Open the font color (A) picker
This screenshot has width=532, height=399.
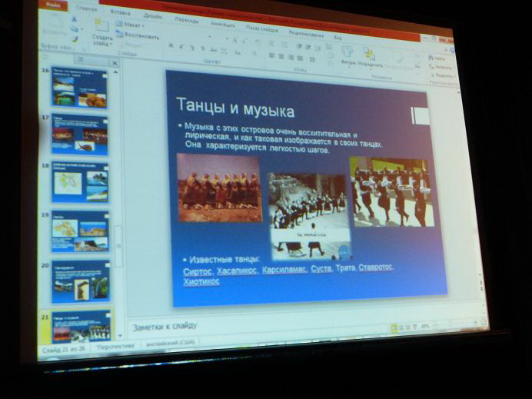[254, 54]
